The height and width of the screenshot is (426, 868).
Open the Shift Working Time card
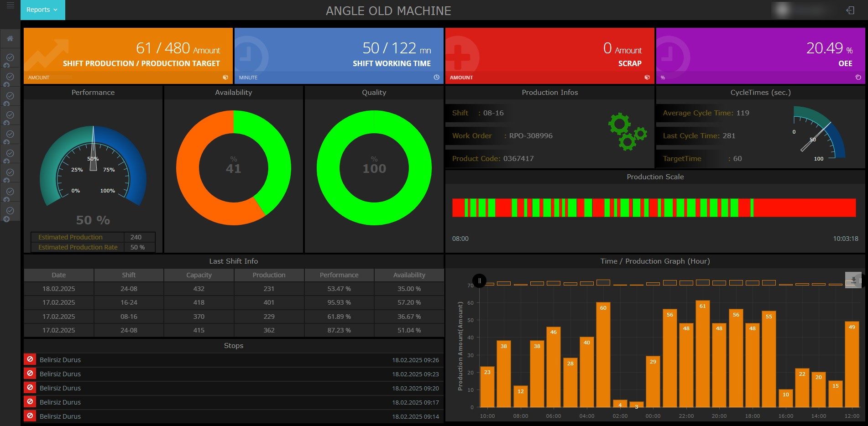coord(339,56)
